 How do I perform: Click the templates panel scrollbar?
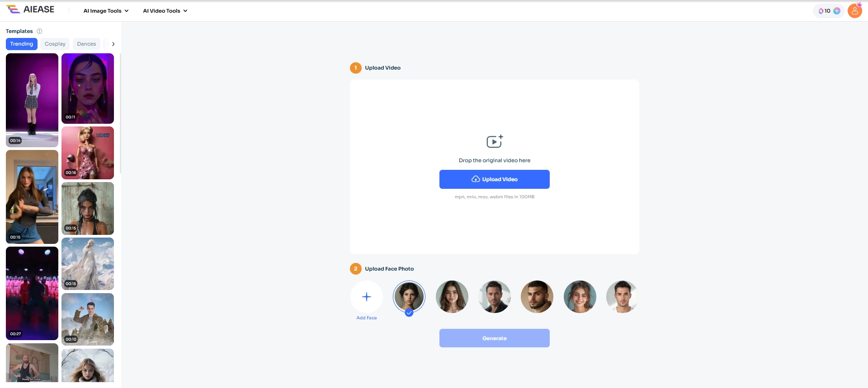(x=120, y=113)
